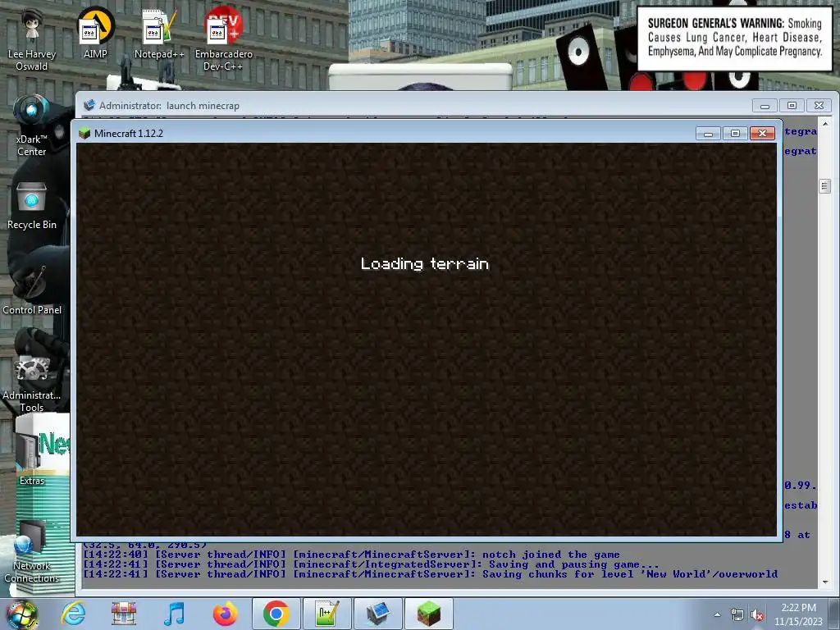
Task: Minimize the launch minecrap console window
Action: pos(765,106)
